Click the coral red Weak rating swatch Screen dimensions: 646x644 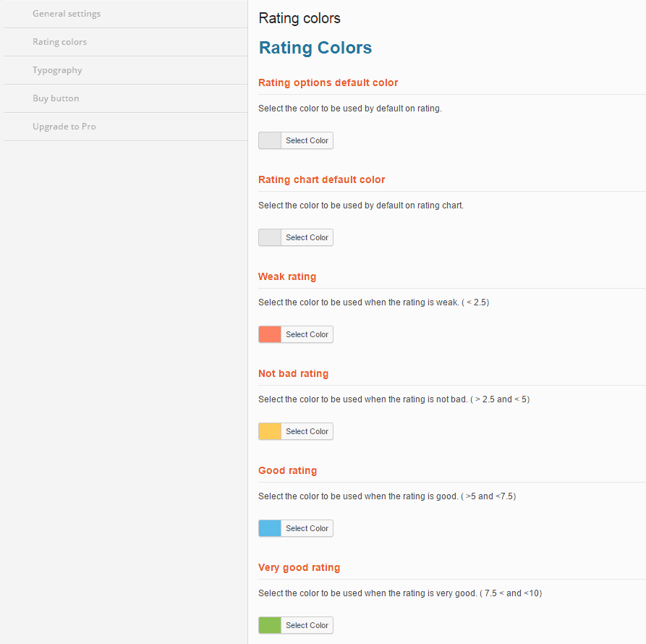tap(270, 334)
